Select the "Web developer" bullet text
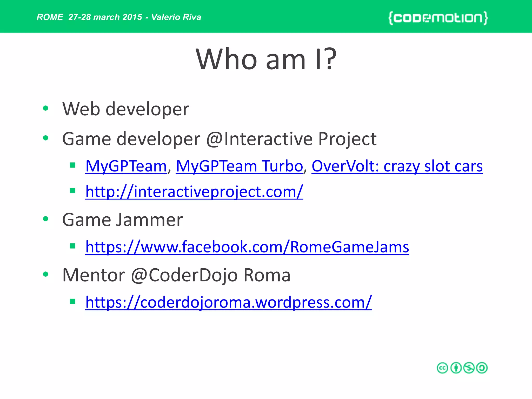This screenshot has width=532, height=399. (x=126, y=109)
